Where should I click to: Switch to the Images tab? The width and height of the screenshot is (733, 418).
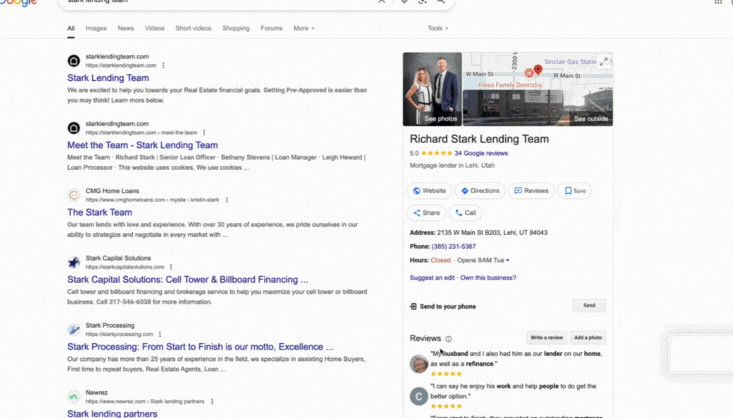[96, 29]
